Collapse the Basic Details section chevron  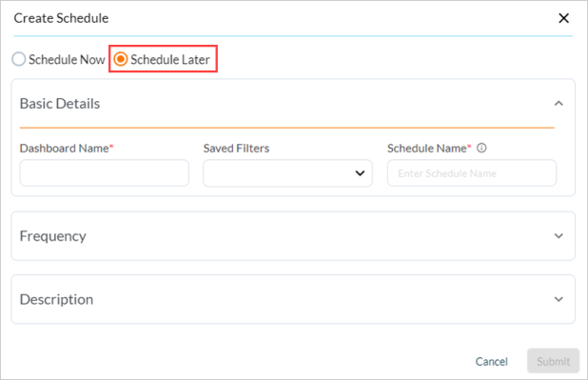[x=559, y=103]
